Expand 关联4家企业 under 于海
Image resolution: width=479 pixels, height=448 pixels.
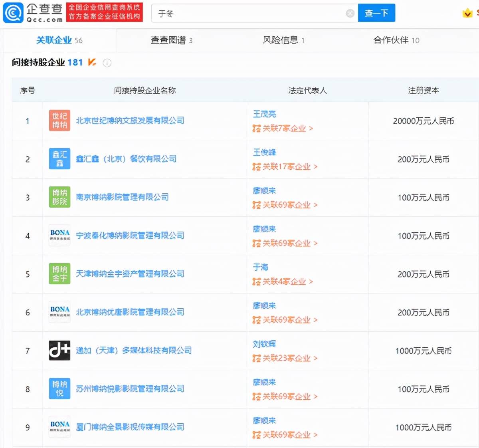284,281
